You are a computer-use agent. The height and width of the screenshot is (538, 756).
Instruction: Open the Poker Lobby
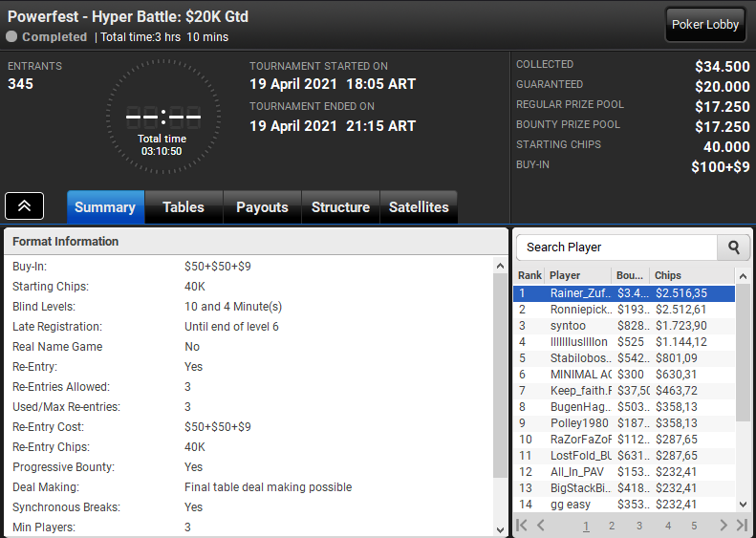pyautogui.click(x=705, y=25)
